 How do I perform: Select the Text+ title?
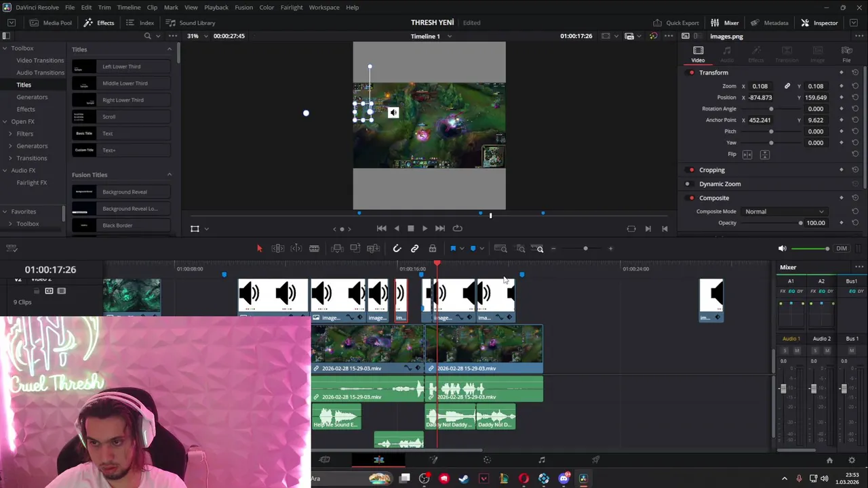click(x=121, y=150)
